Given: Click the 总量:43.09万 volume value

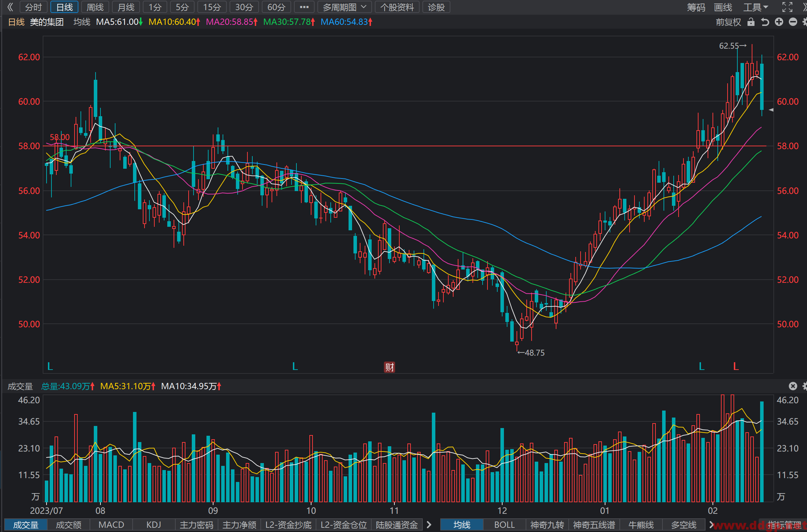Looking at the screenshot, I should [x=68, y=386].
